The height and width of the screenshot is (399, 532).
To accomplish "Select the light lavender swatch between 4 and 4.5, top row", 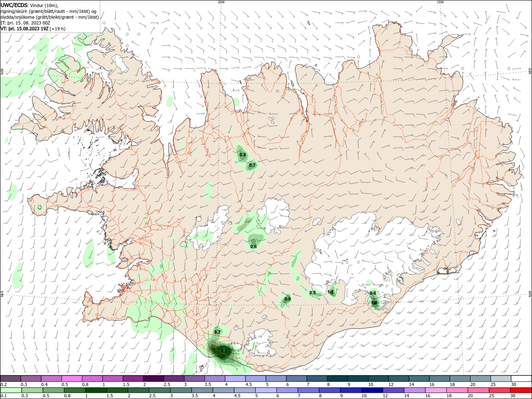I will 235,379.
